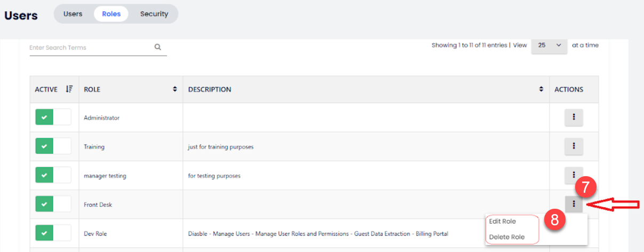Toggle active switch for Dev Role
The image size is (644, 252).
pos(53,233)
